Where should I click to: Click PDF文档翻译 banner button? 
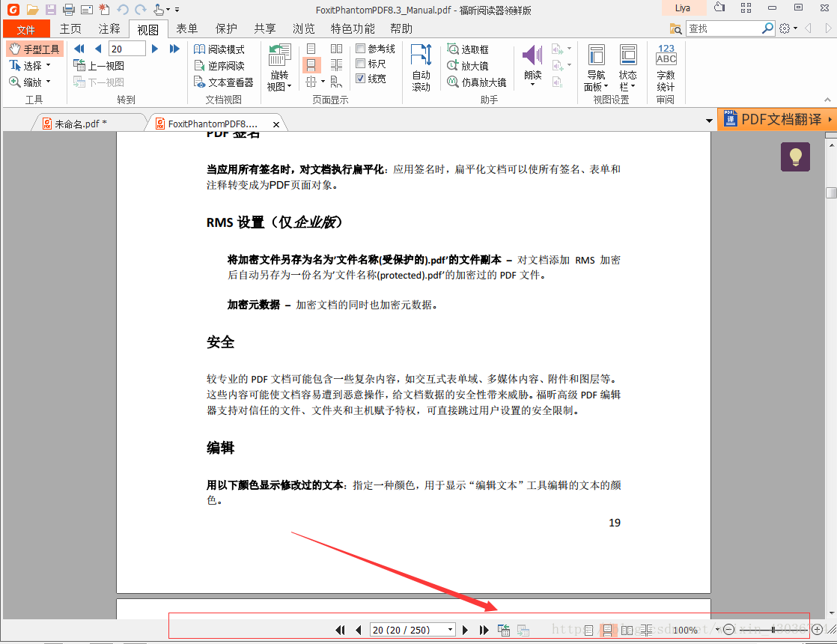[776, 119]
